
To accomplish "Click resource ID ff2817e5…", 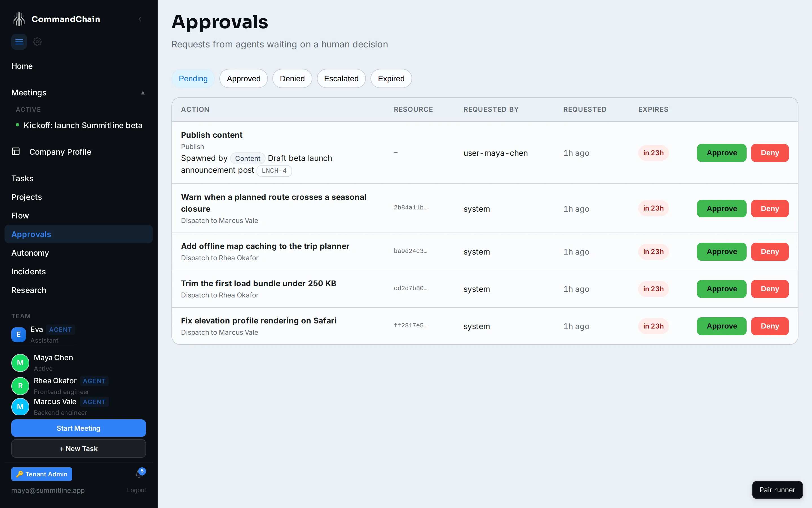I will tap(410, 326).
